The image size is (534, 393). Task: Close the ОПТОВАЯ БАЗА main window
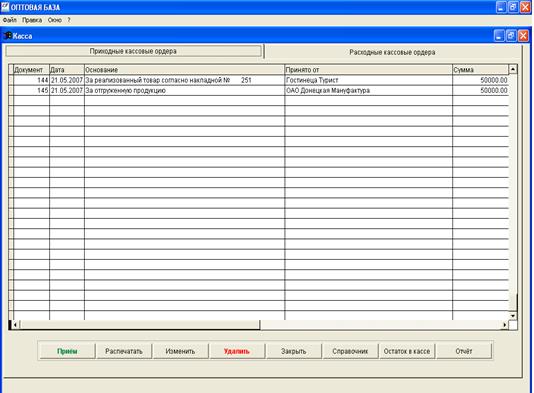tap(525, 7)
